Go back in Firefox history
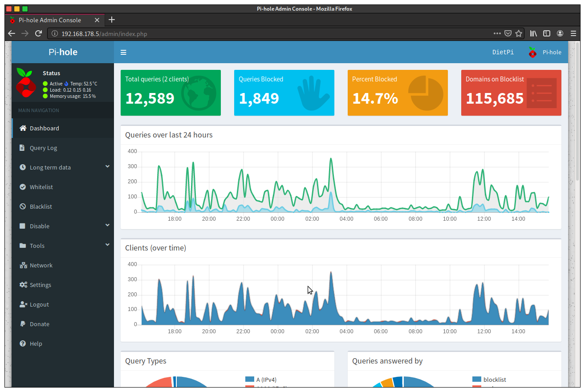585x392 pixels. point(12,33)
